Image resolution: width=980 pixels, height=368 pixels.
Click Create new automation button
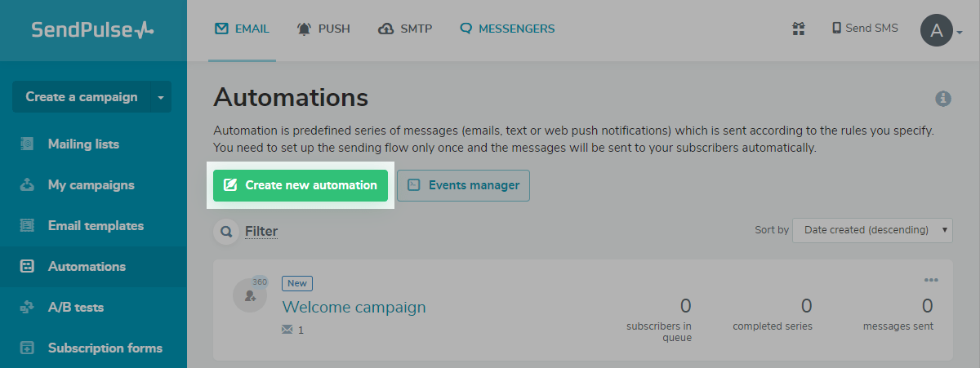coord(301,185)
